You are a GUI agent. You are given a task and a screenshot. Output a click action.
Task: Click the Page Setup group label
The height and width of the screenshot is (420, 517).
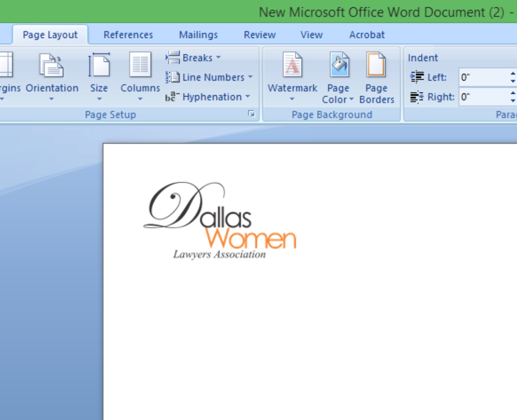pos(110,115)
